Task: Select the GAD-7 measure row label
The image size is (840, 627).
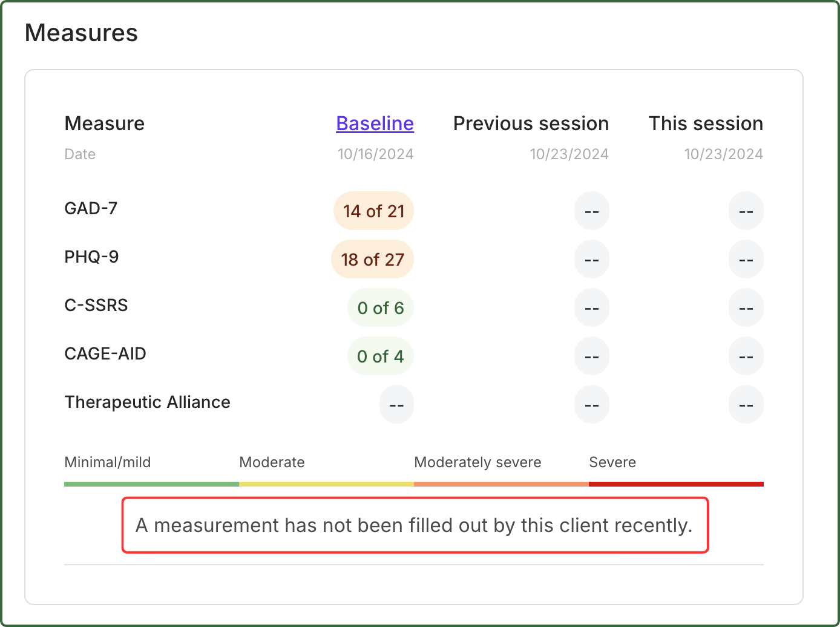Action: coord(91,209)
